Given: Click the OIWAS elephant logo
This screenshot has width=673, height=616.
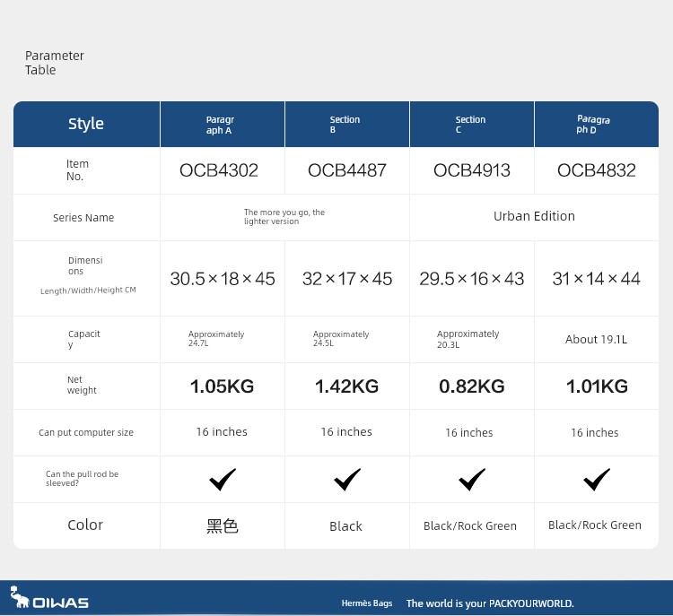Looking at the screenshot, I should 48,598.
